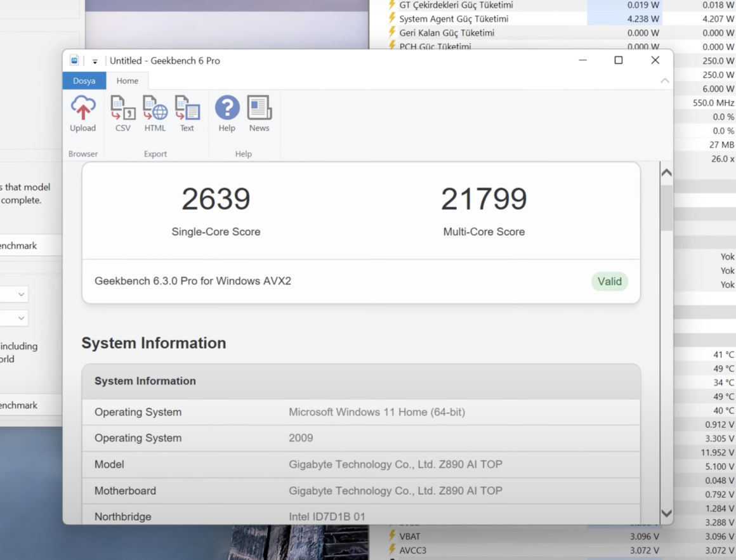
Task: Select the single-core score 2639
Action: coord(216,199)
